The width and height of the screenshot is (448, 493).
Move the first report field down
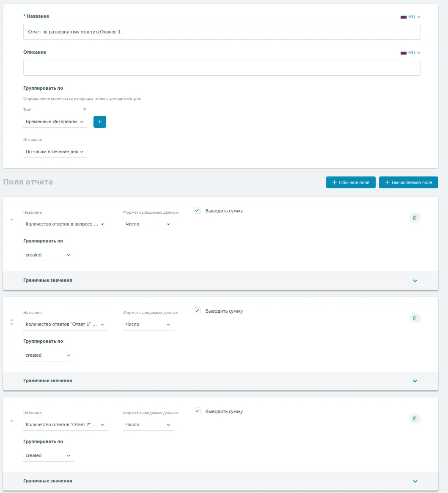[11, 220]
